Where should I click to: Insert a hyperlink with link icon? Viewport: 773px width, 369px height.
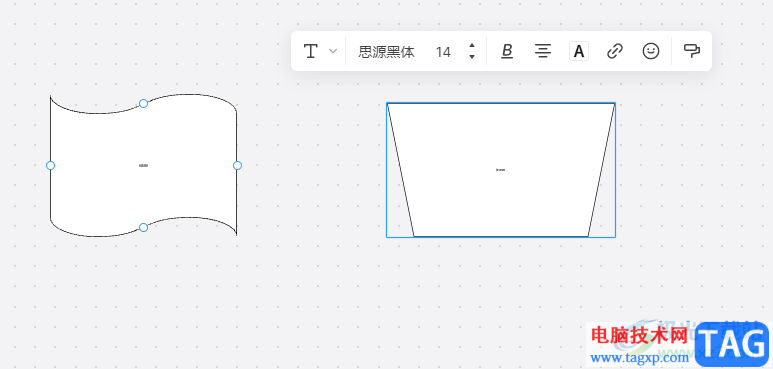pos(615,51)
